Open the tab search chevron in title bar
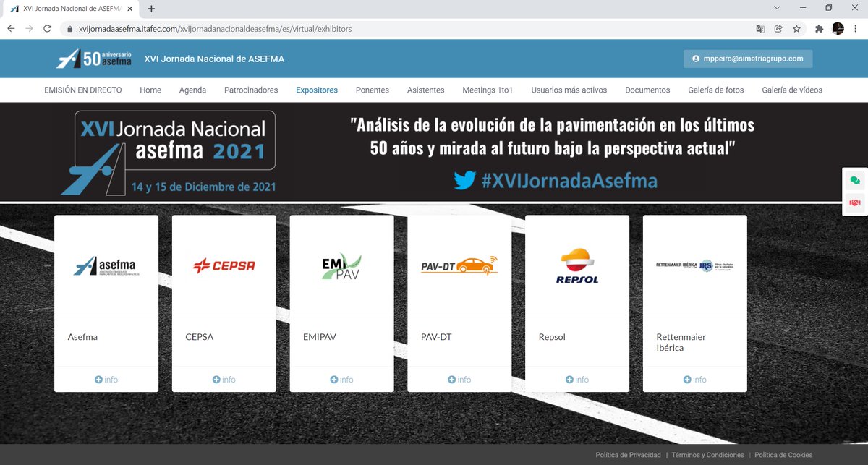 (x=776, y=8)
